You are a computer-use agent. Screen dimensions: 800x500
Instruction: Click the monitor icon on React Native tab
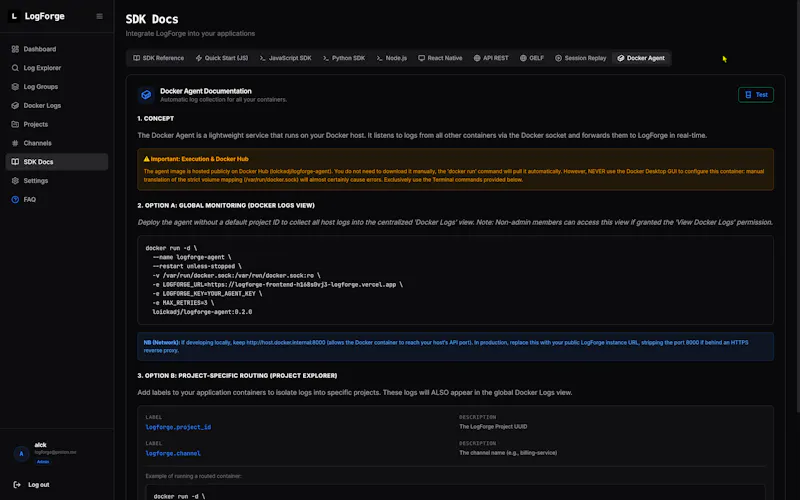tap(421, 58)
